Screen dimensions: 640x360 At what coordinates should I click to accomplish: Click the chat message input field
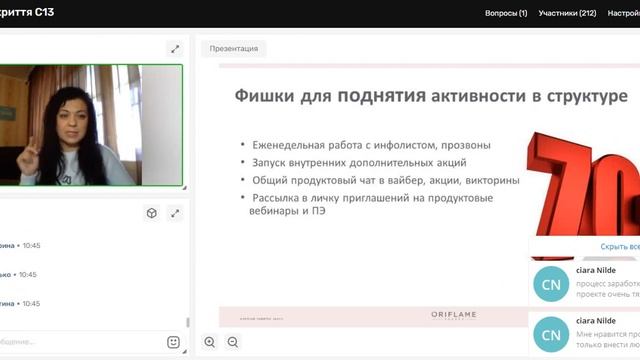pyautogui.click(x=82, y=342)
